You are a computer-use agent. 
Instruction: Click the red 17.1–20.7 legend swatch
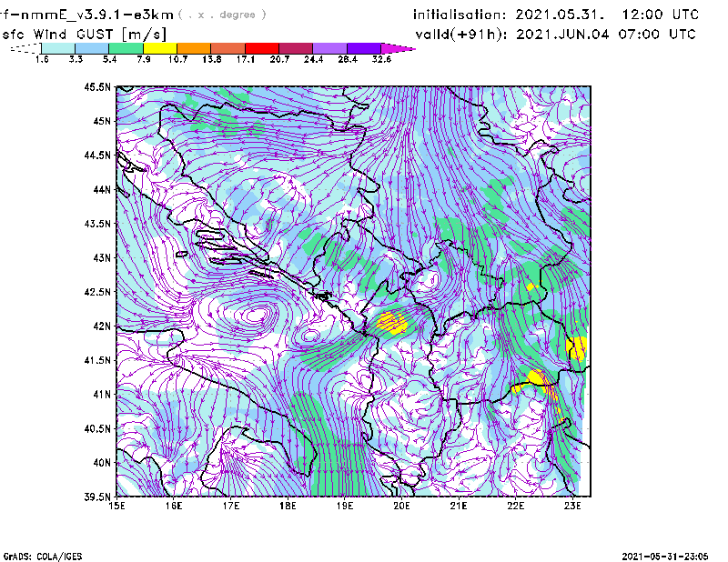(x=262, y=48)
